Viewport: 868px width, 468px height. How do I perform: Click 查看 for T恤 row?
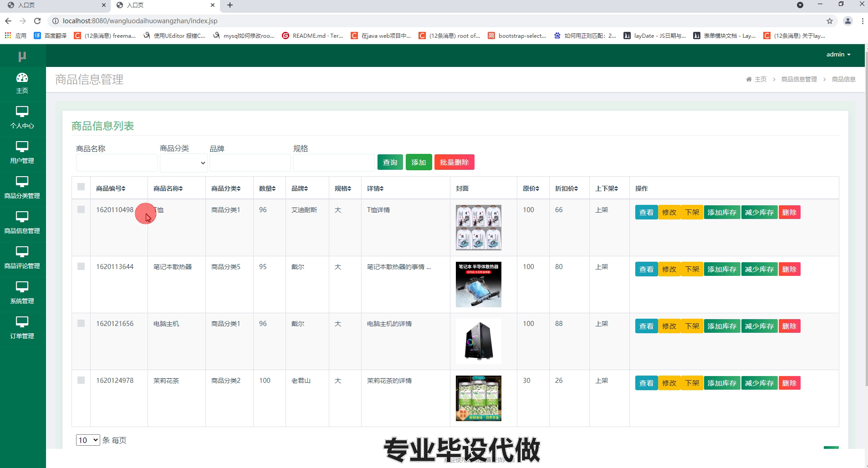646,212
